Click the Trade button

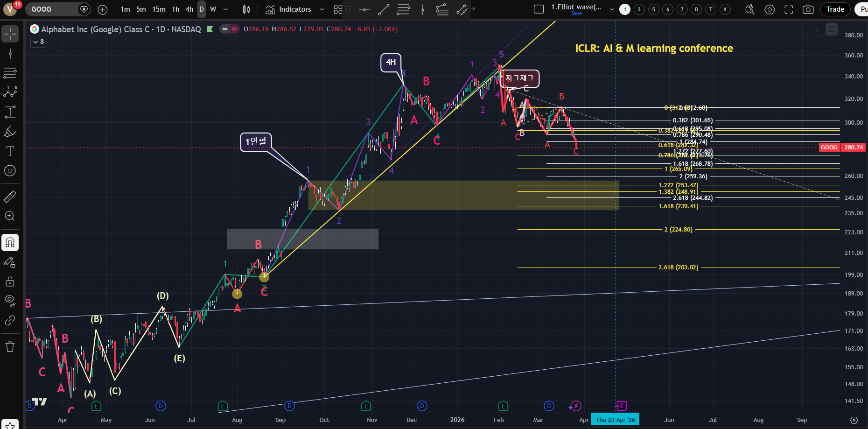click(835, 9)
